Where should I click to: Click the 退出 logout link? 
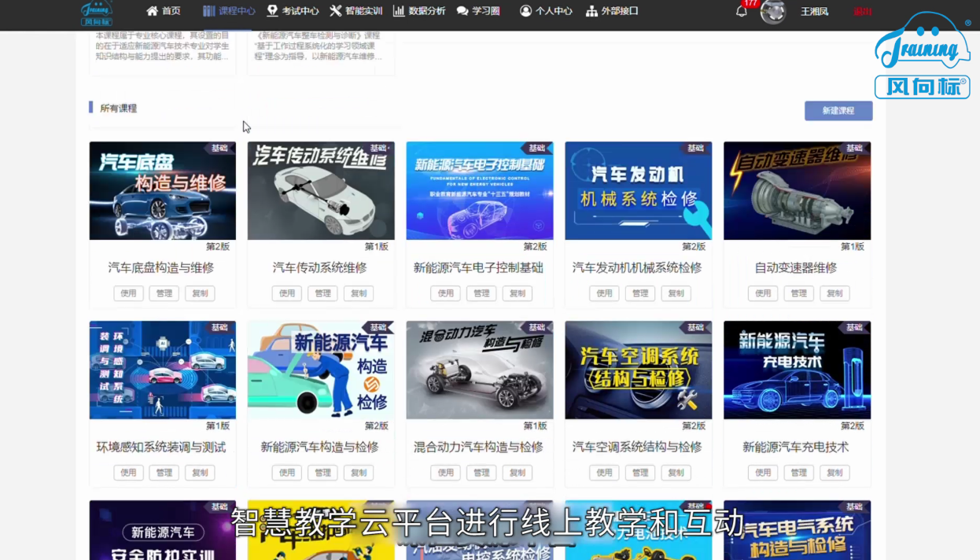[x=863, y=12]
